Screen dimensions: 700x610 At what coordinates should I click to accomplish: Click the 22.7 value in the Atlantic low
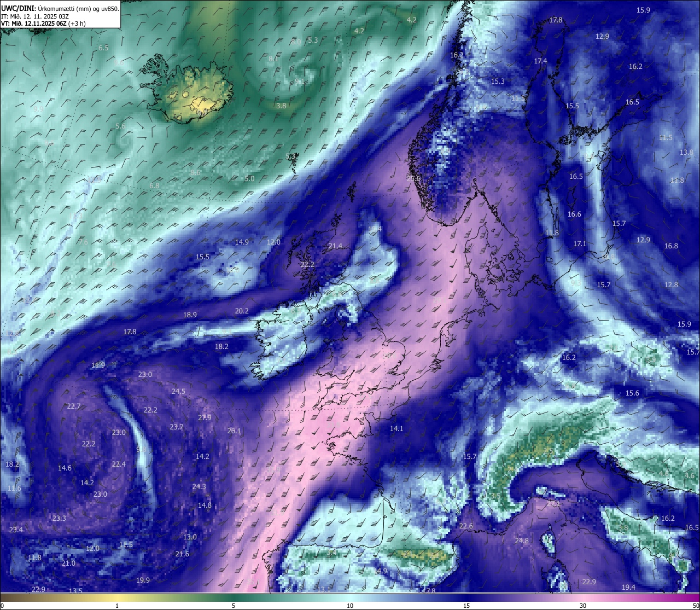(x=74, y=406)
